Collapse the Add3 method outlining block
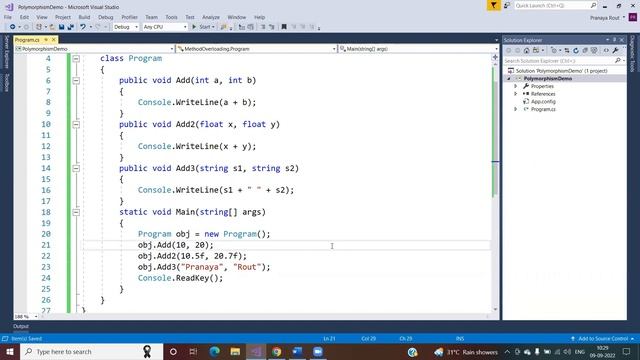This screenshot has width=640, height=360. tap(76, 168)
